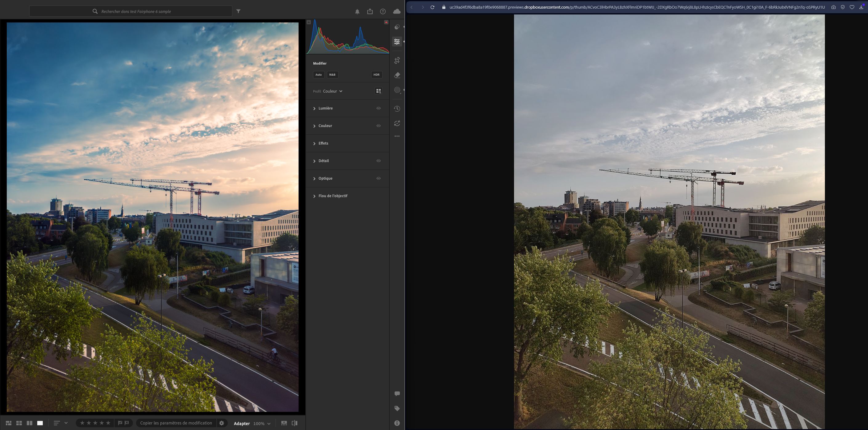Click the search filter funnel icon
The image size is (868, 430).
click(238, 11)
